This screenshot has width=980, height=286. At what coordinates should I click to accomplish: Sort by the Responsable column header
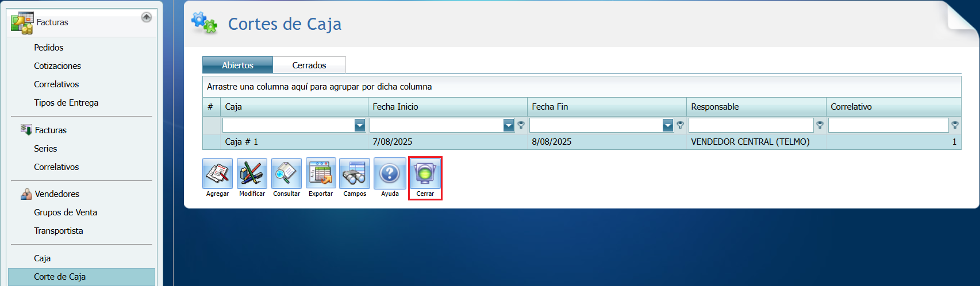tap(756, 107)
